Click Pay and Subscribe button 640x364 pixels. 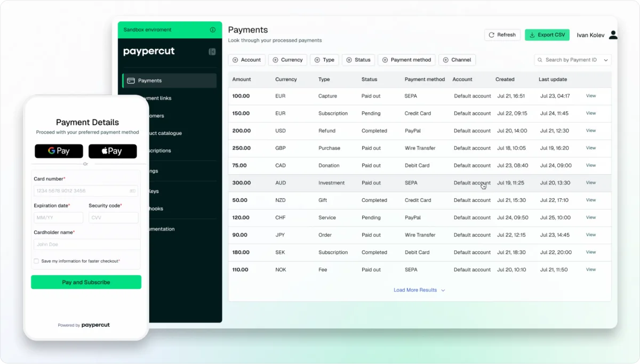pos(86,282)
